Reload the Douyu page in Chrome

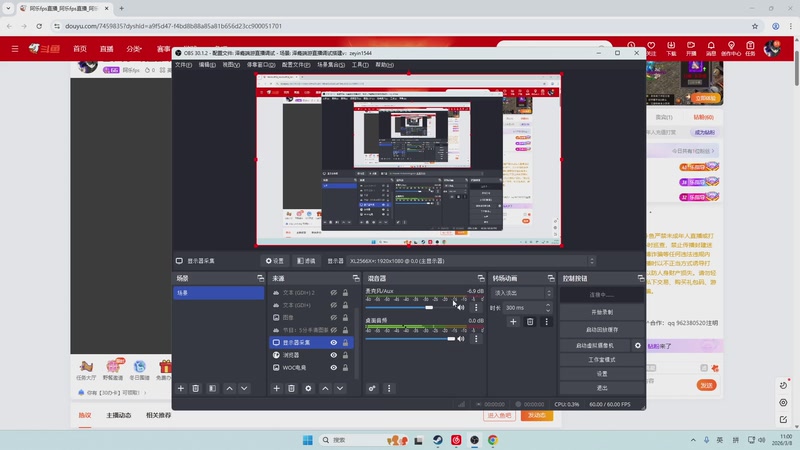point(39,26)
